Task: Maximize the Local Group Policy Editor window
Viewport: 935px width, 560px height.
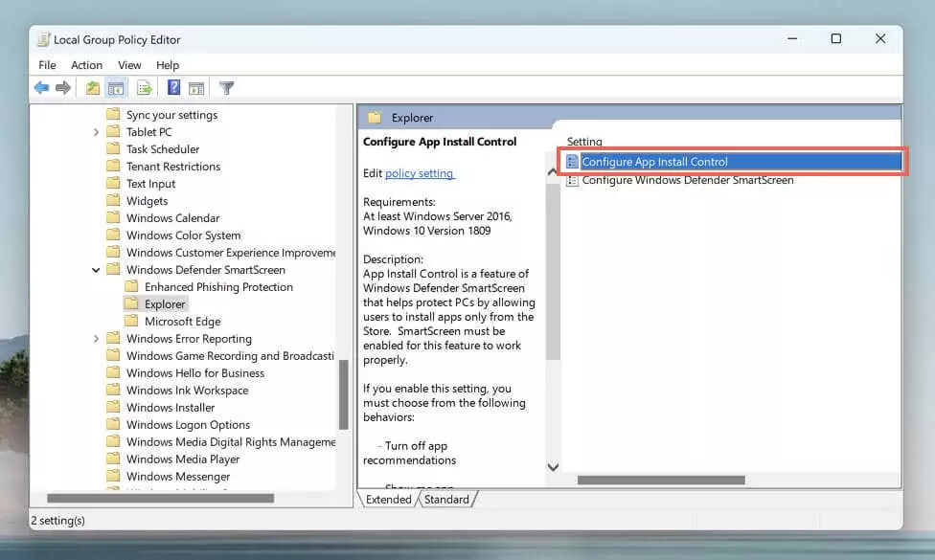Action: coord(836,38)
